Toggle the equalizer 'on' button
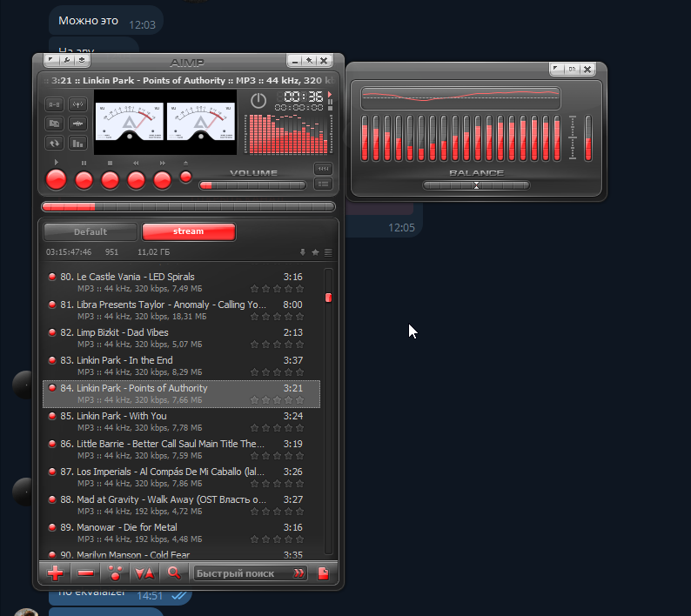Image resolution: width=691 pixels, height=616 pixels. point(572,69)
